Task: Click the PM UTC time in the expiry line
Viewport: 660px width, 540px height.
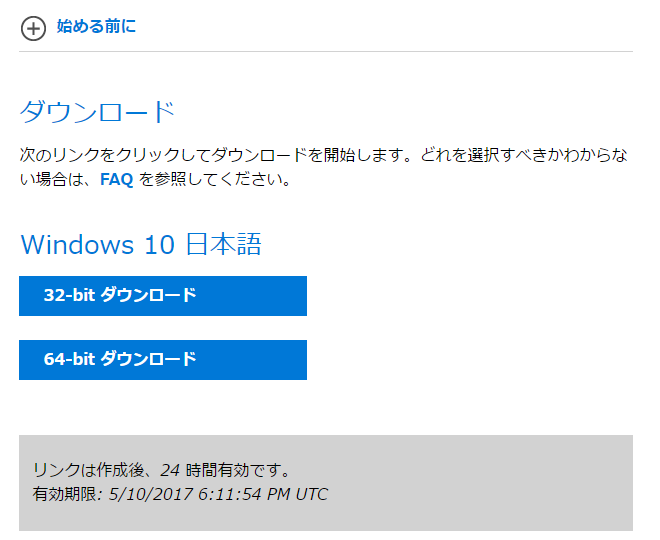Action: 297,494
